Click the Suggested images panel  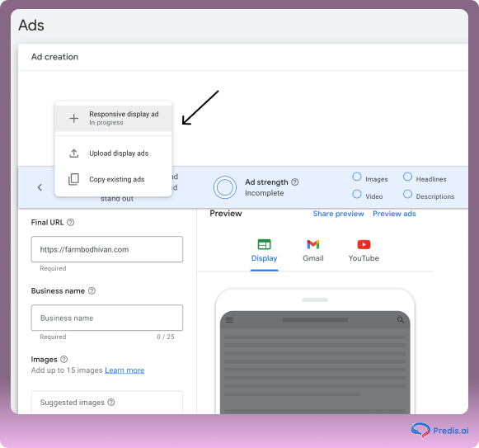107,402
